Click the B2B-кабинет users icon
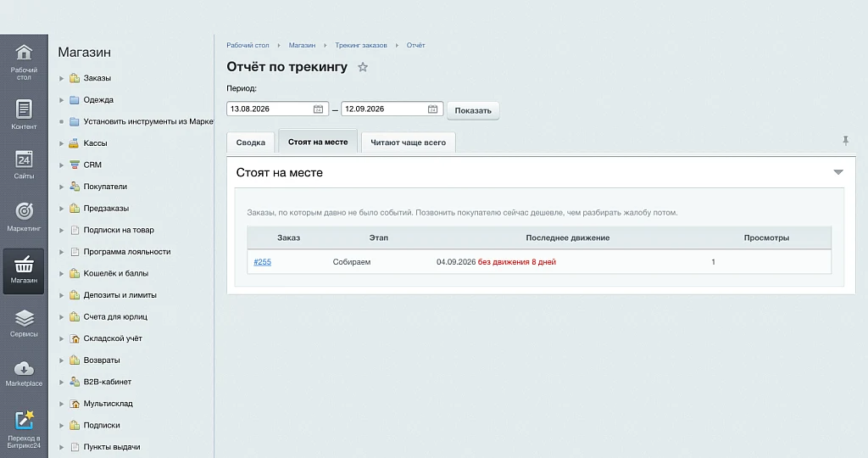The height and width of the screenshot is (458, 868). point(75,382)
